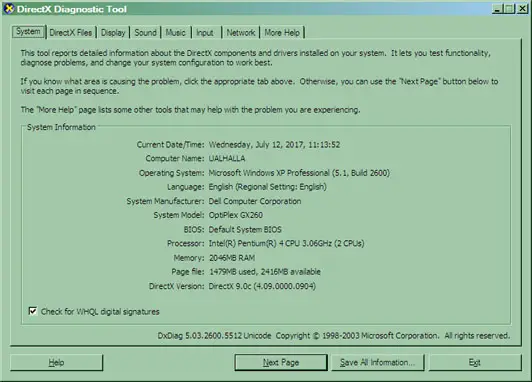532x382 pixels.
Task: Click the English Regional Setting language value
Action: click(x=267, y=187)
